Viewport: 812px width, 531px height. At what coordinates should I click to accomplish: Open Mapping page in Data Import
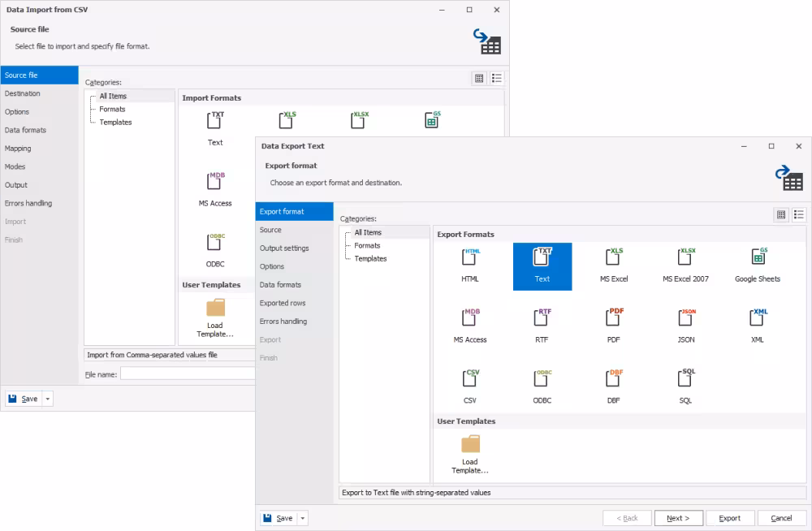39,148
